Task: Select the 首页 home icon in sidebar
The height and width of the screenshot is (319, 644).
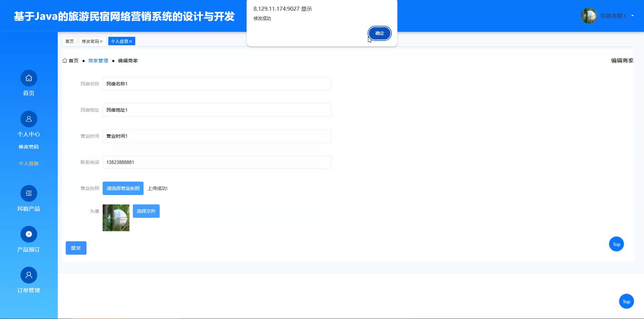Action: 29,78
